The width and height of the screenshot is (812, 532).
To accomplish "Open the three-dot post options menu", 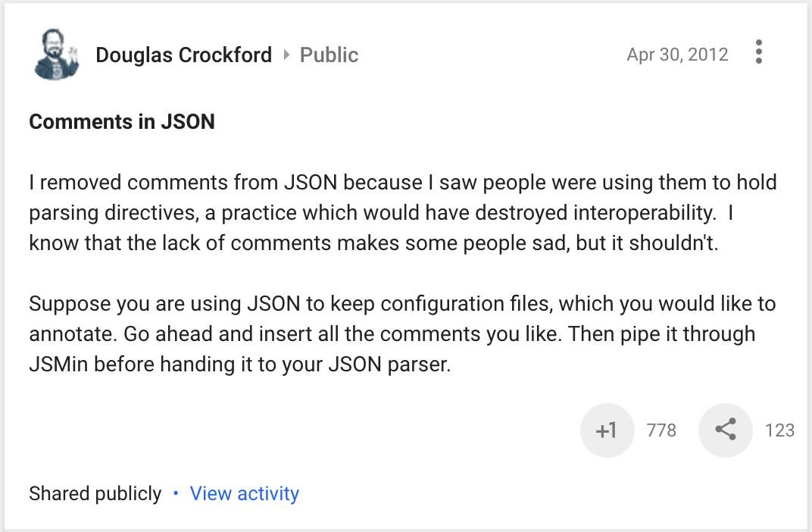I will click(x=758, y=52).
